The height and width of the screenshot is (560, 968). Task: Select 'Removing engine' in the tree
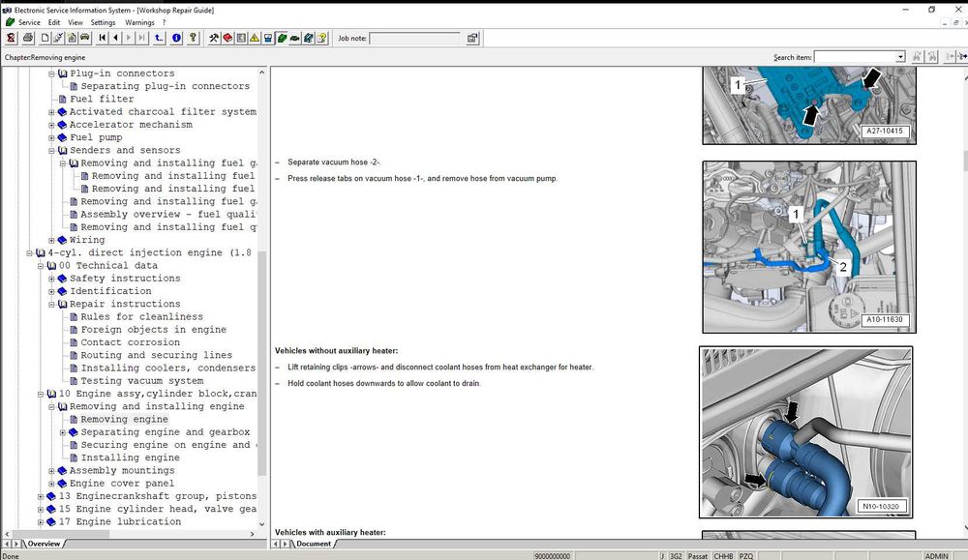point(124,420)
